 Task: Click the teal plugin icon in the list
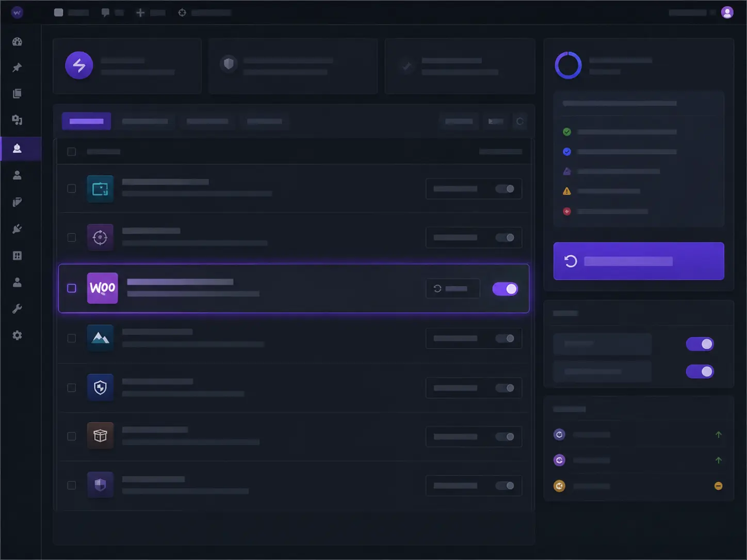[x=100, y=189]
